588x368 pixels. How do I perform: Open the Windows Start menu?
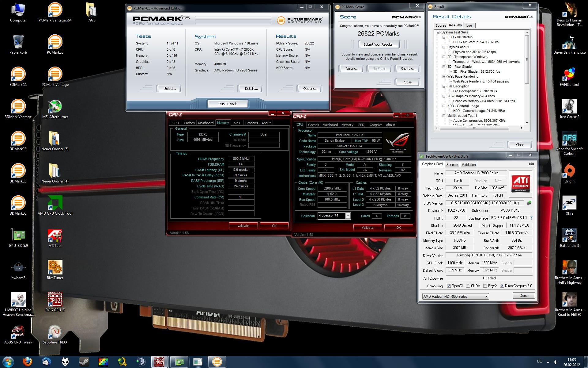[8, 362]
